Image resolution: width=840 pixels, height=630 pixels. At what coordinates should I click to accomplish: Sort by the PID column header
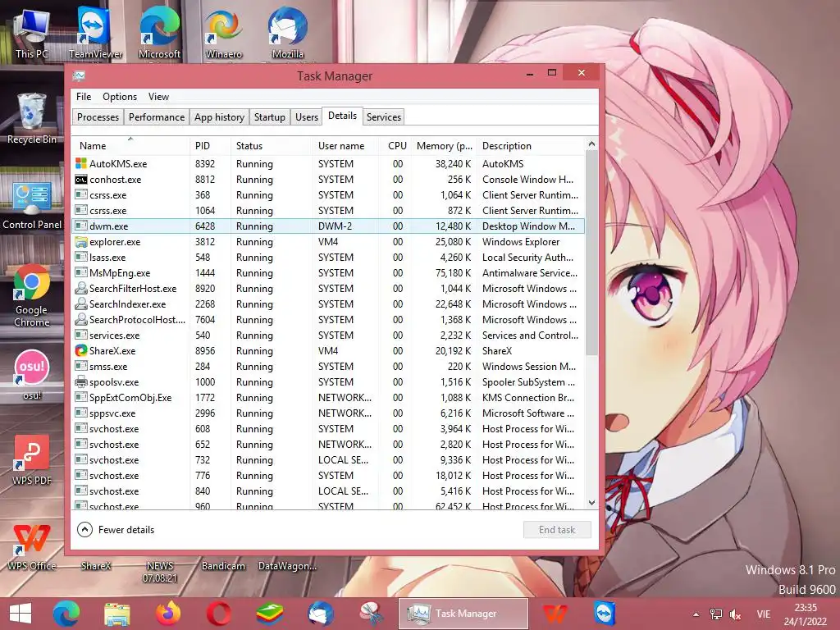210,146
